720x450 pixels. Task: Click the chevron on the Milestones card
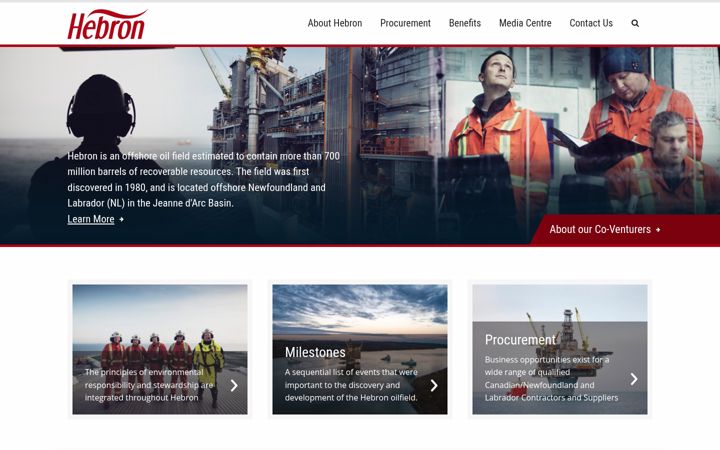pyautogui.click(x=434, y=385)
